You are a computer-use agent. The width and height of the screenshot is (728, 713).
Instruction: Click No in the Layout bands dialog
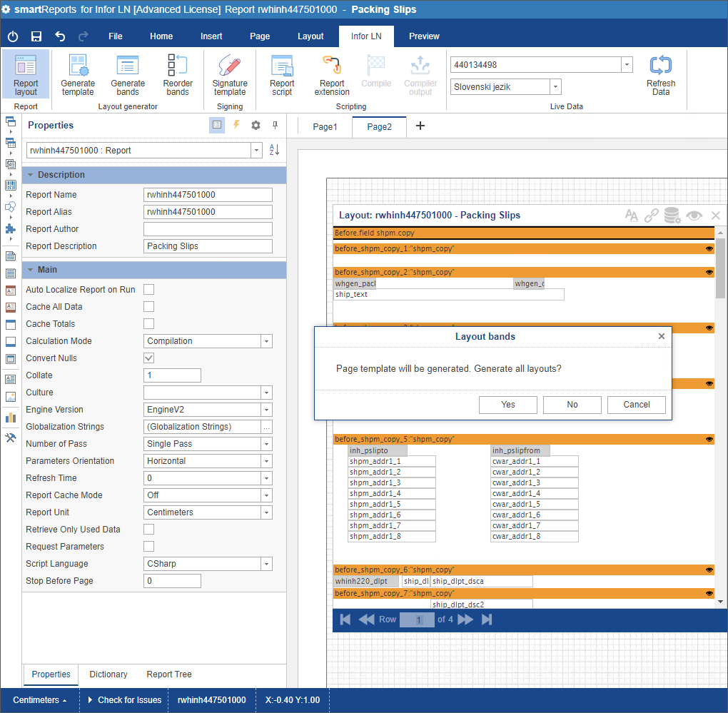[572, 405]
